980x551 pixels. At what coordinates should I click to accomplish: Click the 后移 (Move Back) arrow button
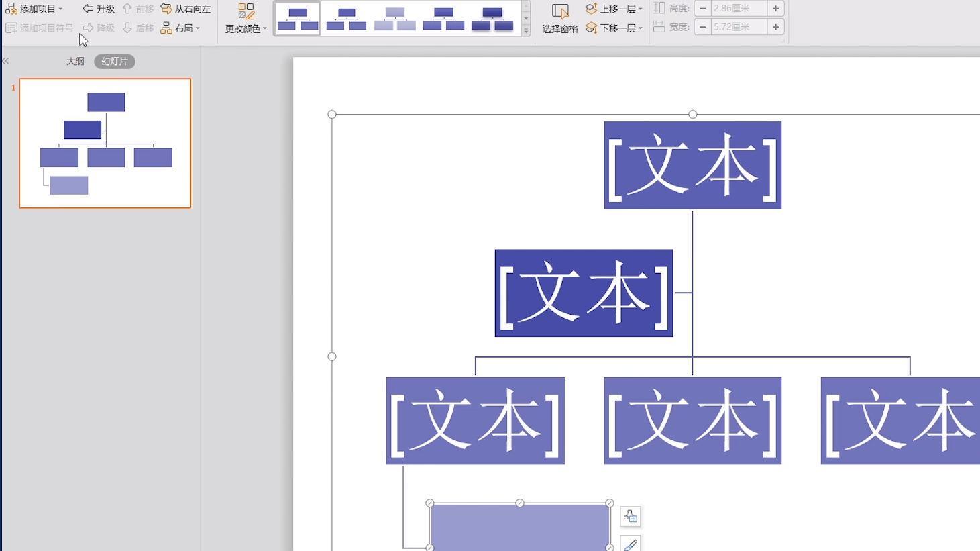tap(138, 28)
